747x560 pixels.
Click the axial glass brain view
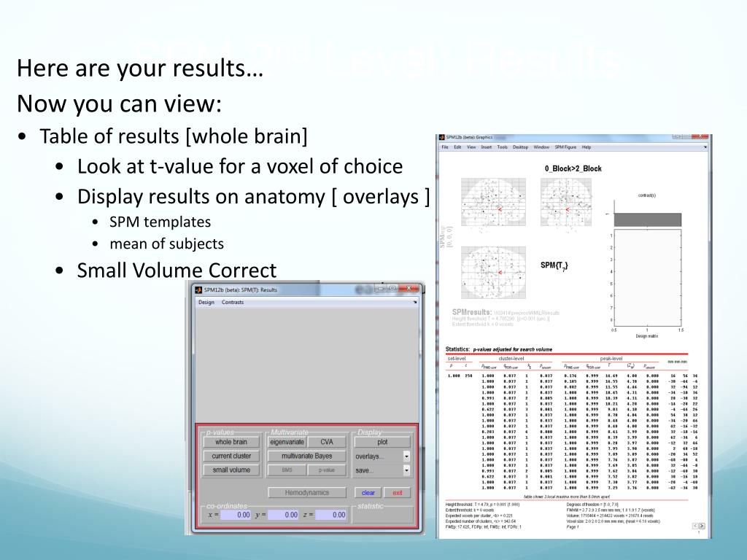[494, 273]
